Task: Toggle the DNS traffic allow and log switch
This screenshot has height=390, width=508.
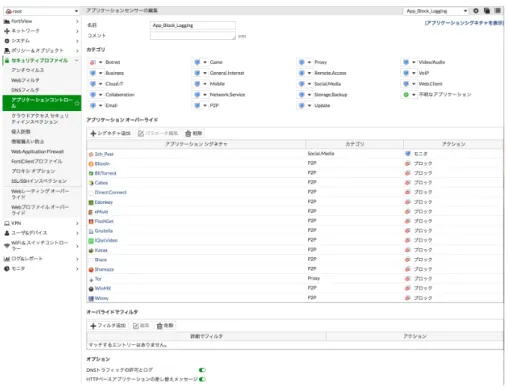Action: 202,370
